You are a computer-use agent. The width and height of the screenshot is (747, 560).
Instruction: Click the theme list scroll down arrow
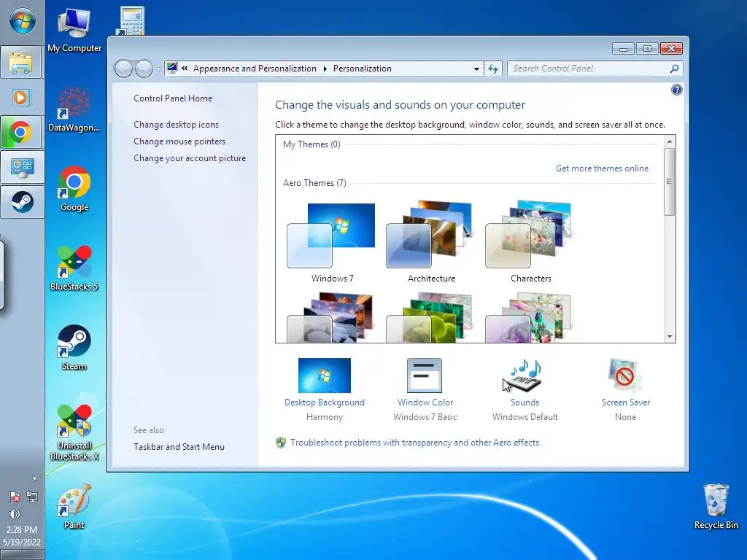tap(670, 337)
